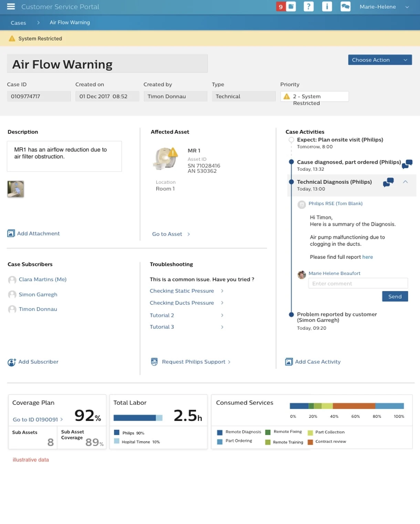The image size is (420, 524).
Task: Click the Air Flow Warning title field
Action: 107,64
